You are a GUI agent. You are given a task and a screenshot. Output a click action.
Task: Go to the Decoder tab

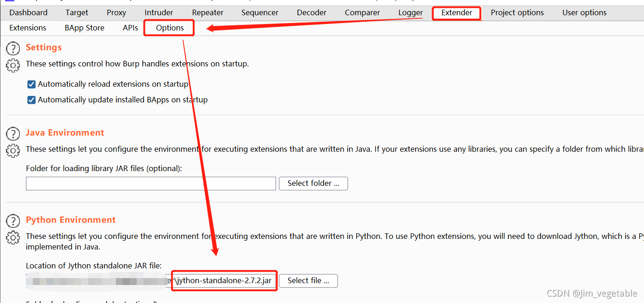click(x=312, y=12)
